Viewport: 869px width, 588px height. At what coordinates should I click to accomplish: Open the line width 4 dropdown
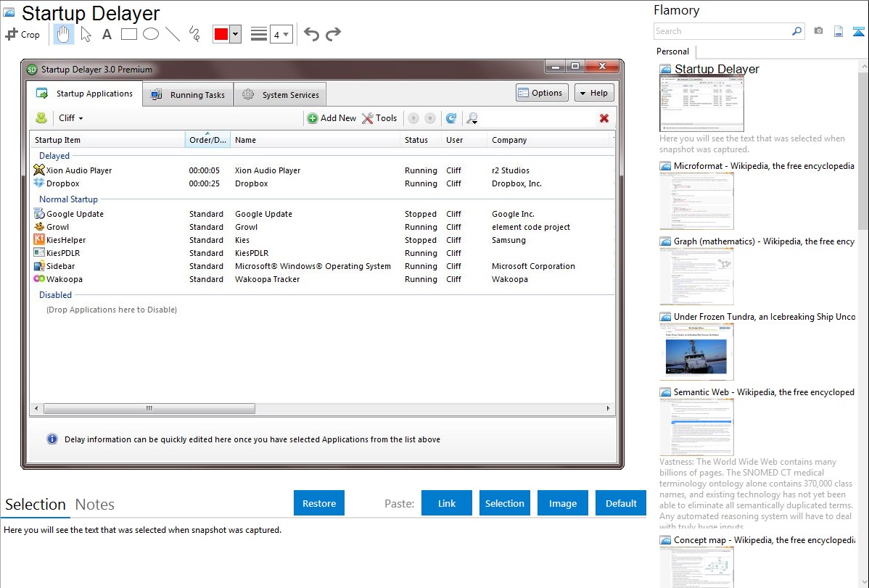click(281, 35)
